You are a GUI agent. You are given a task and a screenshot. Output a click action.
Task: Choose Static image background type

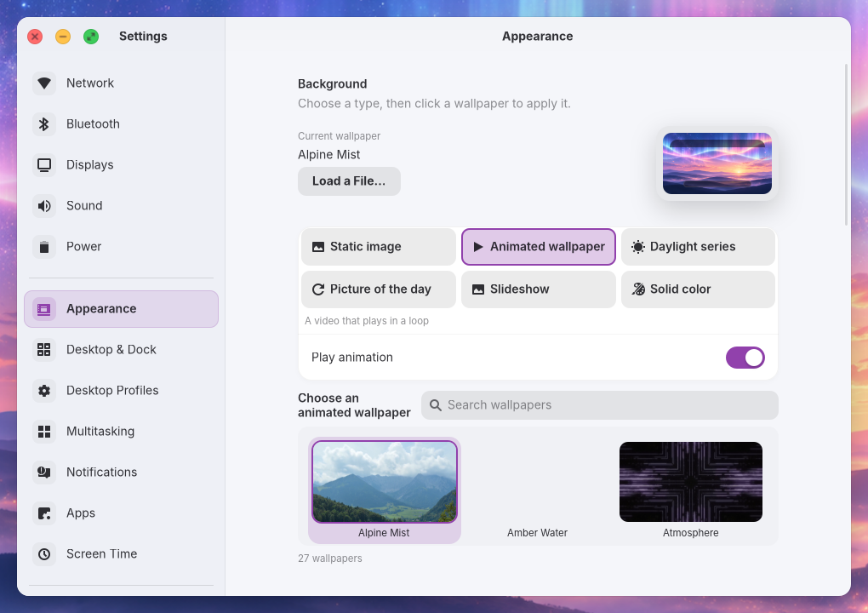click(x=379, y=247)
